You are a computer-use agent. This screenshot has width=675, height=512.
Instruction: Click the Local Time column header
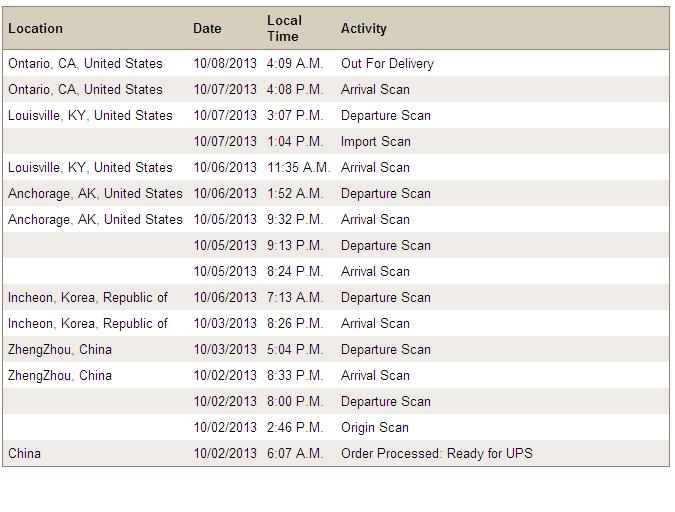click(x=284, y=28)
